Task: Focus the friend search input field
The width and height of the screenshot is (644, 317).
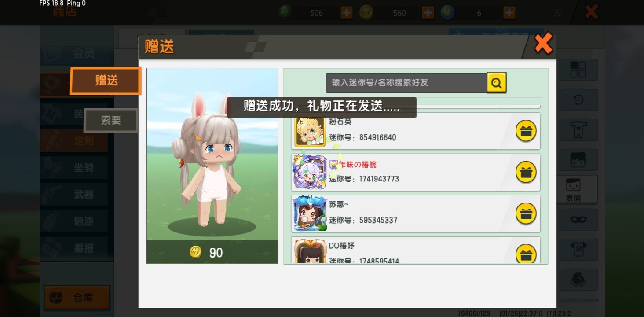Action: [x=406, y=83]
